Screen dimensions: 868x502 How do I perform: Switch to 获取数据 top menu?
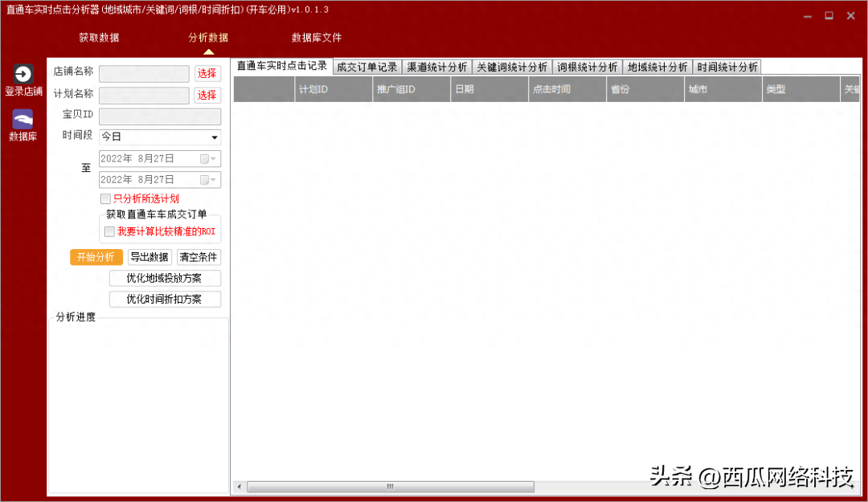(99, 38)
